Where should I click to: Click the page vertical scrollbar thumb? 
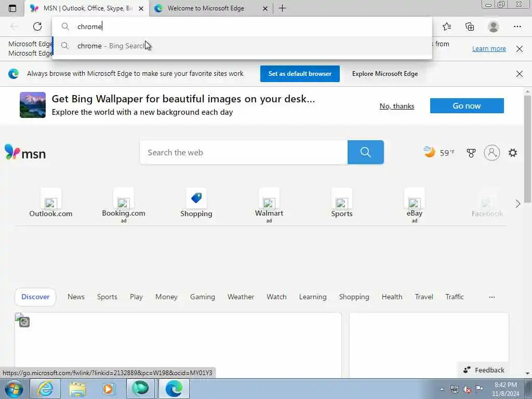tap(528, 149)
